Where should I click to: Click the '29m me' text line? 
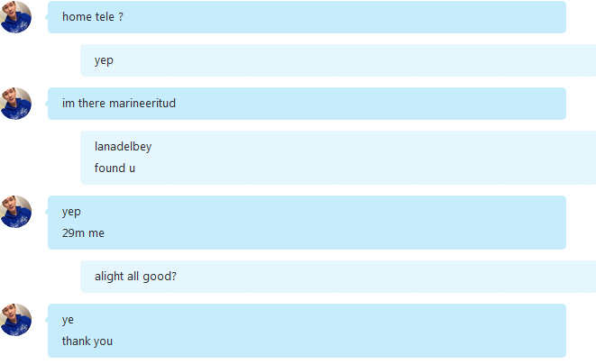[x=83, y=233]
